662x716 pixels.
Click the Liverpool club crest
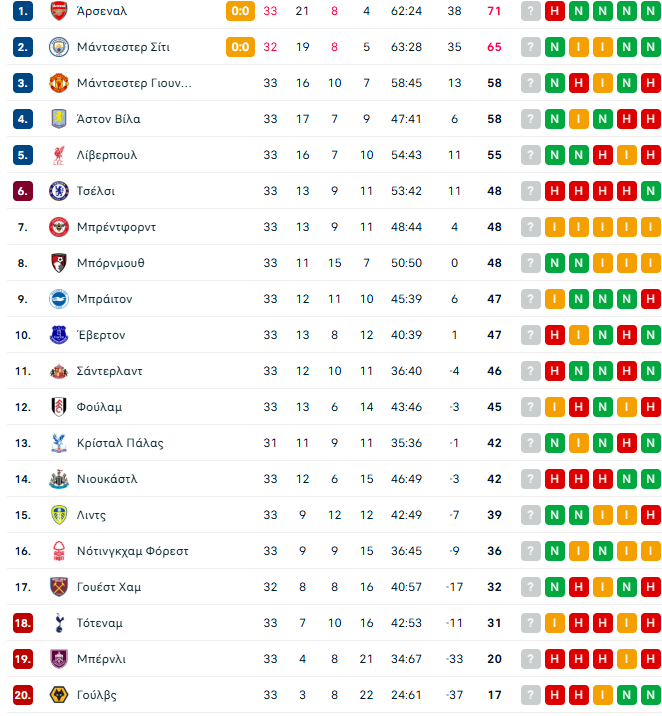(x=58, y=155)
